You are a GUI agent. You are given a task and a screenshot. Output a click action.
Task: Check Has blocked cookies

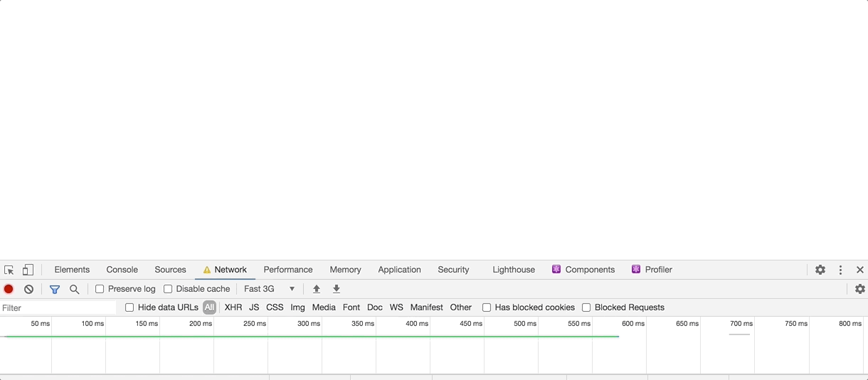pyautogui.click(x=487, y=307)
